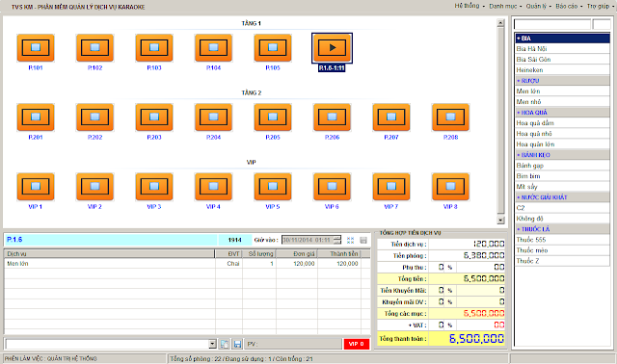Image resolution: width=617 pixels, height=364 pixels.
Task: Select room VIP 2 icon
Action: tap(94, 186)
